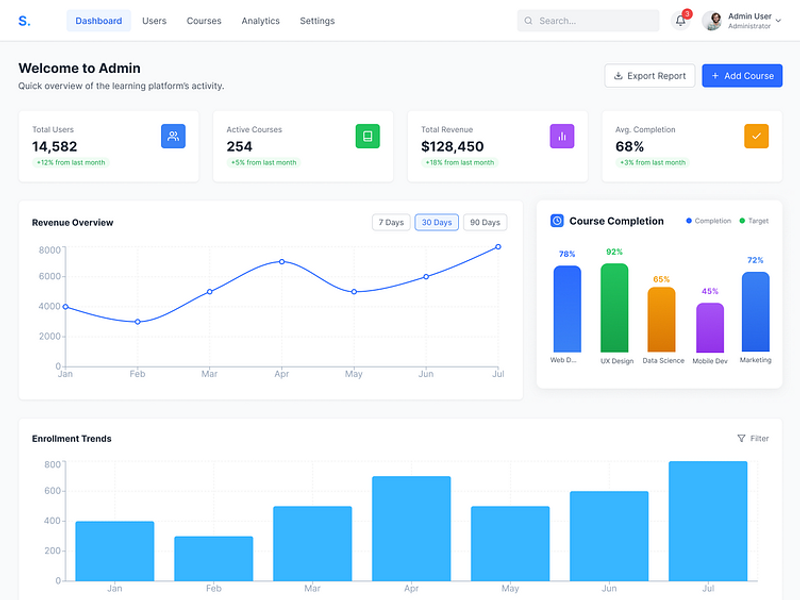This screenshot has height=600, width=800.
Task: Open the Dashboard tab
Action: [98, 21]
